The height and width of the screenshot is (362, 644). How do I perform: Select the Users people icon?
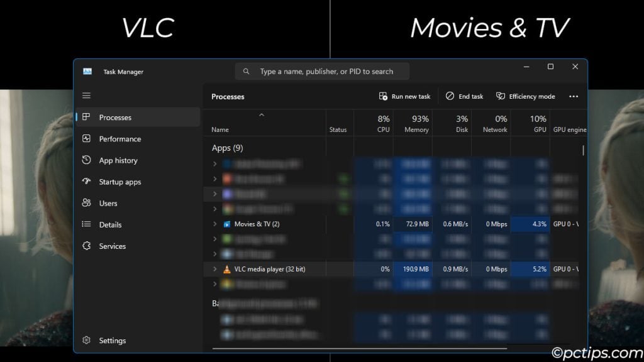pos(86,203)
